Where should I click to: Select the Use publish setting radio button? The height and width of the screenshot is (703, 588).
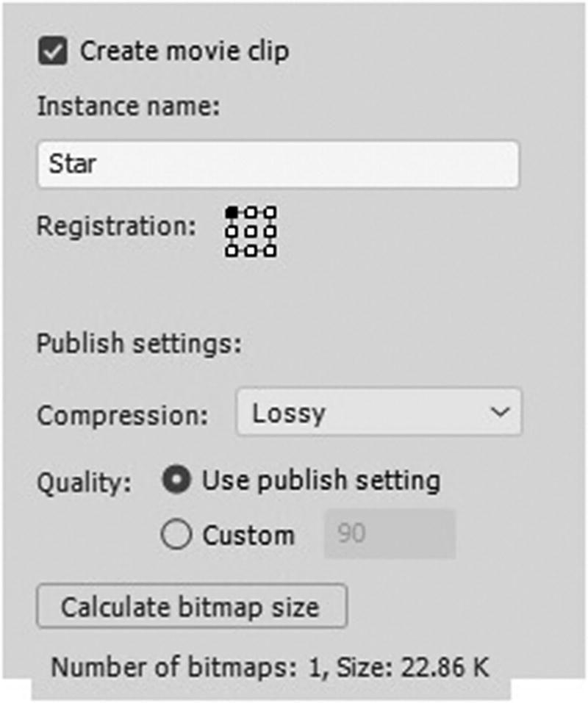click(x=176, y=480)
